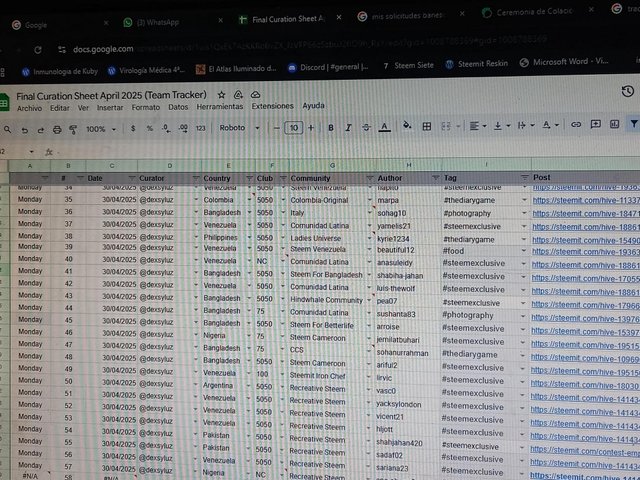Viewport: 640px width, 480px height.
Task: Click the name box cell reference
Action: coord(16,152)
